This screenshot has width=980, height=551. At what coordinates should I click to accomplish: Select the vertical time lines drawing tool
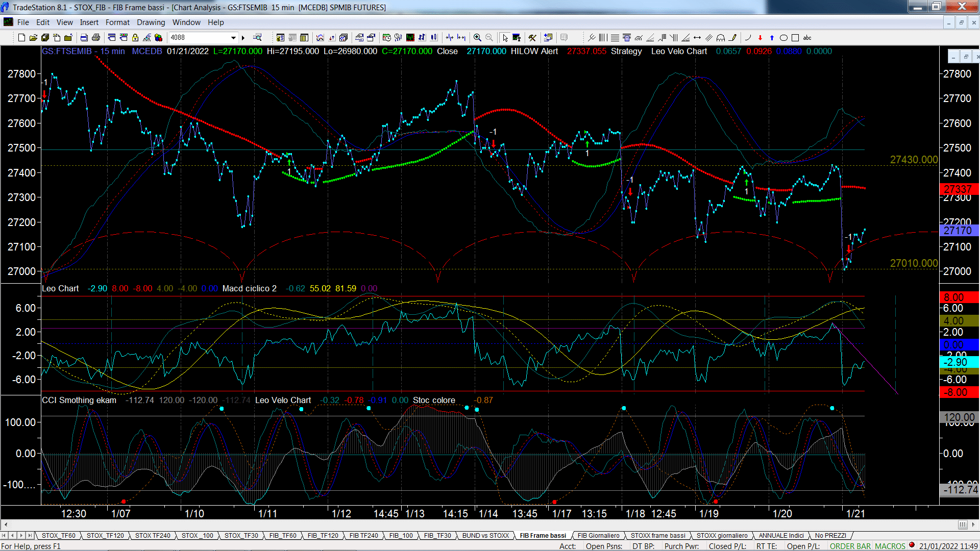click(603, 37)
